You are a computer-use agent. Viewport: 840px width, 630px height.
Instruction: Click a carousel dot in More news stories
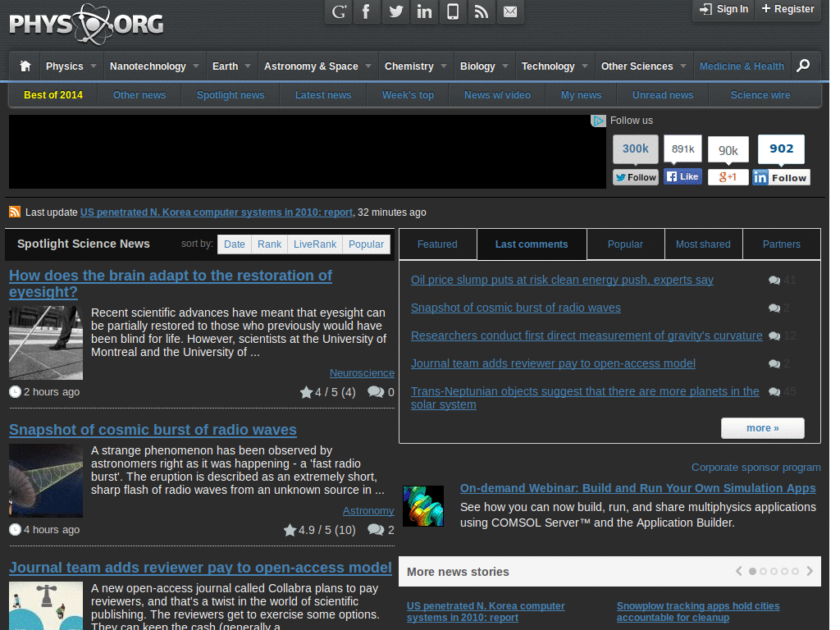(x=764, y=571)
